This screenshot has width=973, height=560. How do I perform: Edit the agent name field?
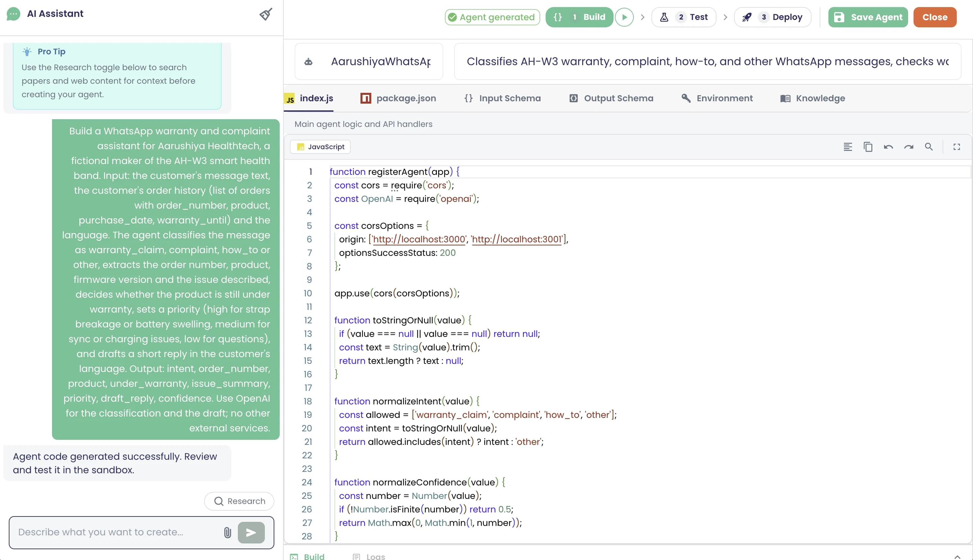click(369, 61)
